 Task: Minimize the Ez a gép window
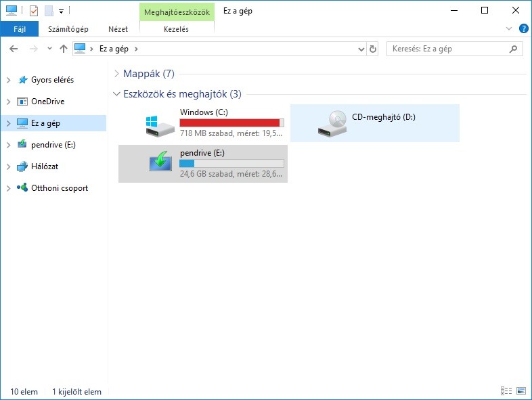pyautogui.click(x=454, y=11)
